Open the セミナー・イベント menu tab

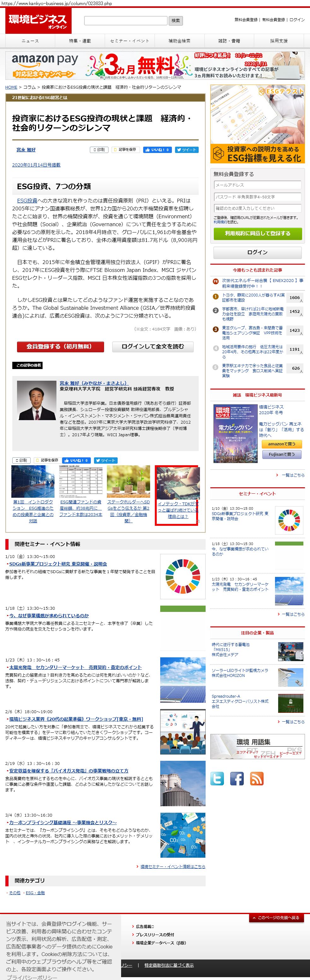point(130,41)
